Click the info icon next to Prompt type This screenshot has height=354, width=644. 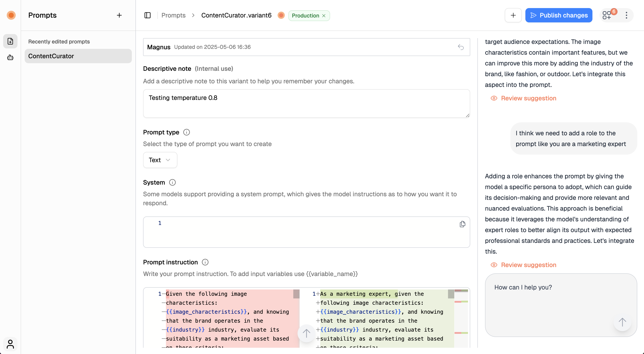(x=187, y=132)
